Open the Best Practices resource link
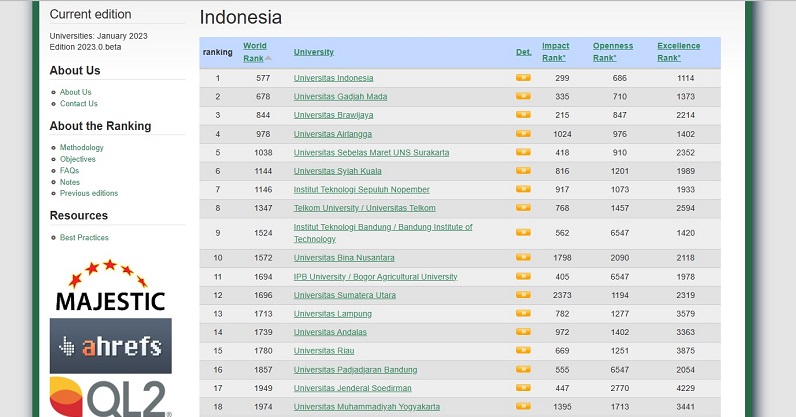 point(84,237)
